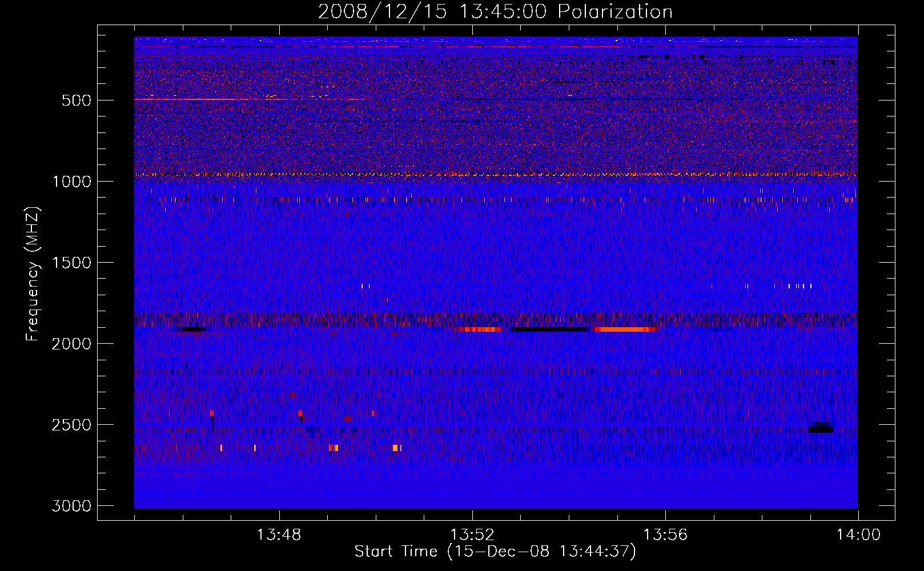Click the '3000' frequency tick label

(x=71, y=506)
